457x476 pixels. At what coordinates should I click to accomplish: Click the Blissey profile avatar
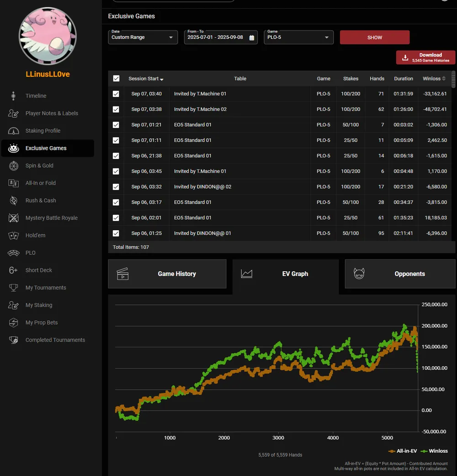coord(48,36)
